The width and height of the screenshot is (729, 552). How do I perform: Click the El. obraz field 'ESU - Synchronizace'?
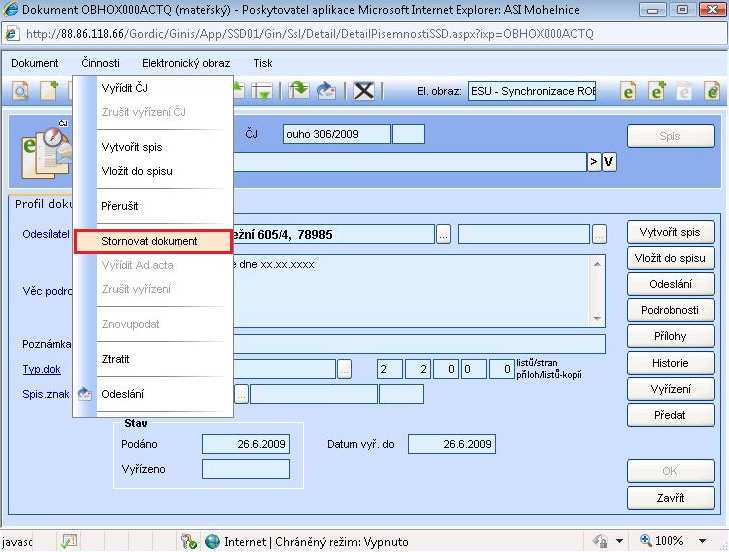(532, 91)
